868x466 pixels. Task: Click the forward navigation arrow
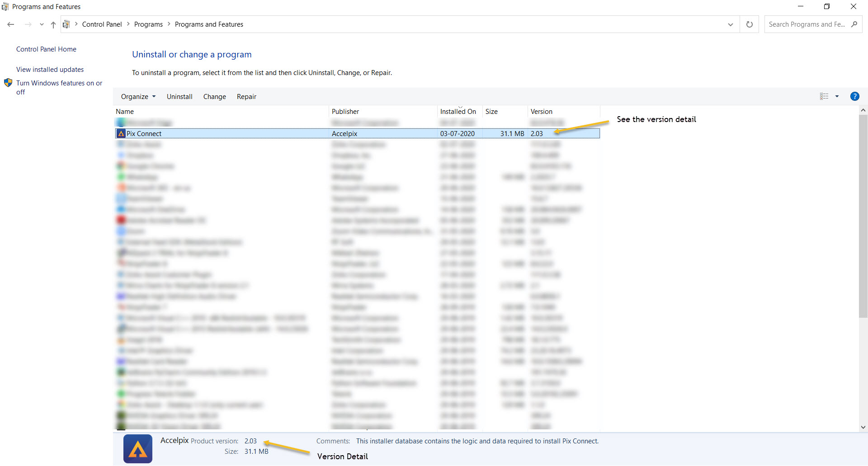(x=28, y=24)
